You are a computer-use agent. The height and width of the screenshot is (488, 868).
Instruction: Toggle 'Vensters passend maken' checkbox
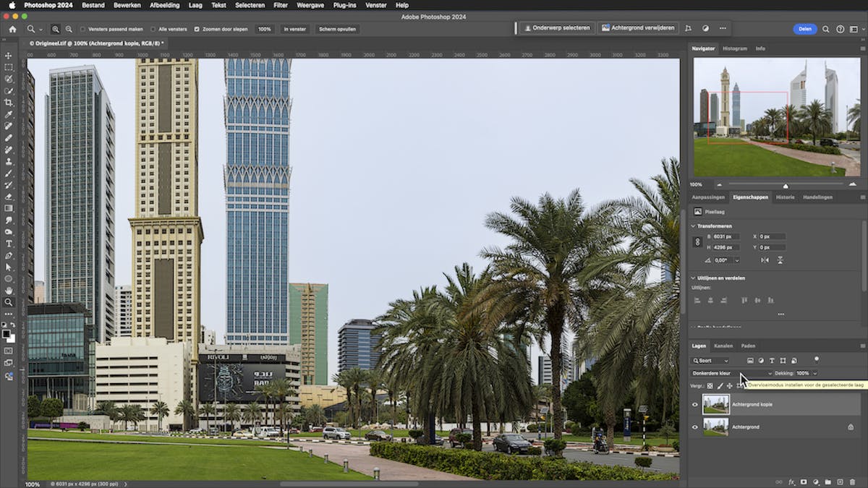tap(83, 29)
